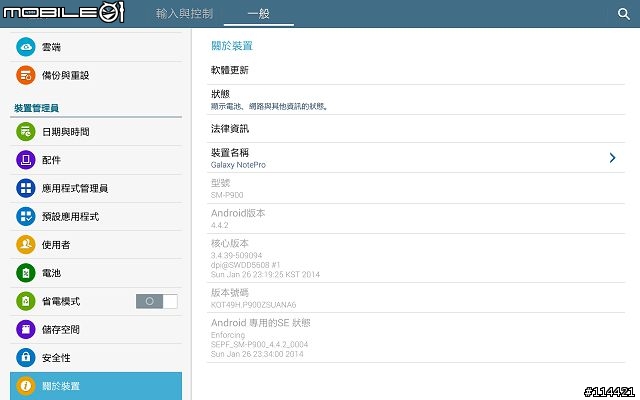Select 使用者 label in sidebar

[x=56, y=244]
